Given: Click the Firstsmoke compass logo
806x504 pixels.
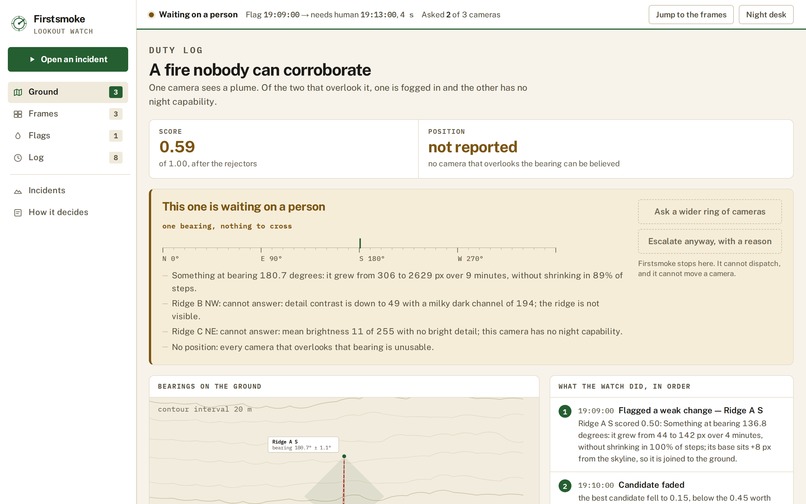Looking at the screenshot, I should click(x=19, y=23).
